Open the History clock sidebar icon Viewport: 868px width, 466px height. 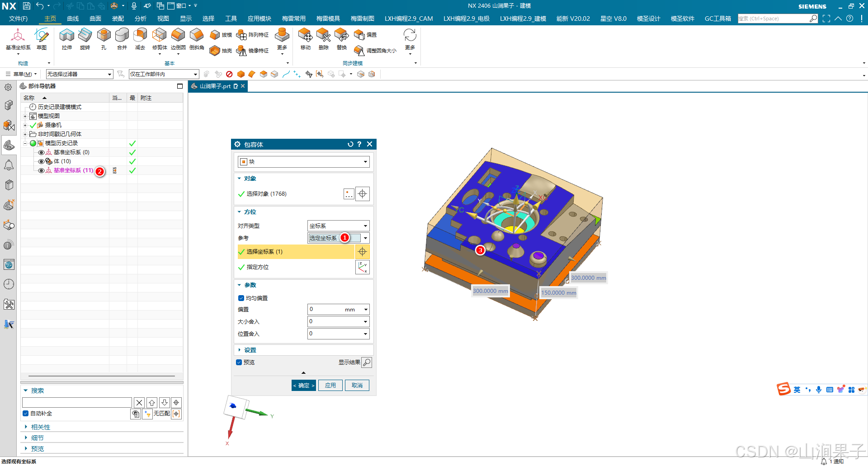pos(9,284)
